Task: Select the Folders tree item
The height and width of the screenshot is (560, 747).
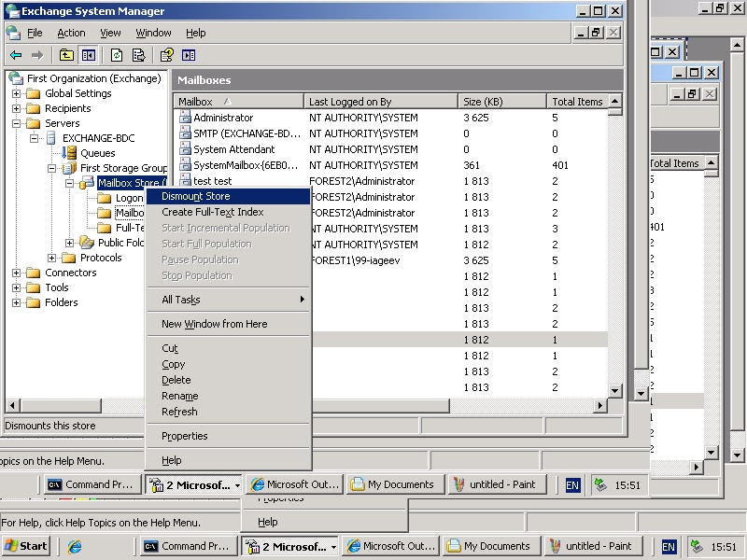Action: [61, 302]
